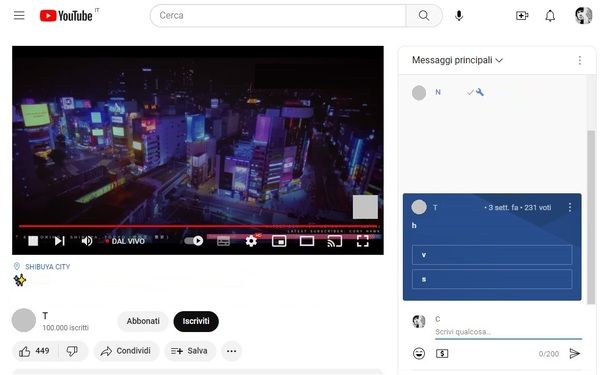Viewport: 610px width, 375px height.
Task: Like the video with 449 likes
Action: coord(34,351)
